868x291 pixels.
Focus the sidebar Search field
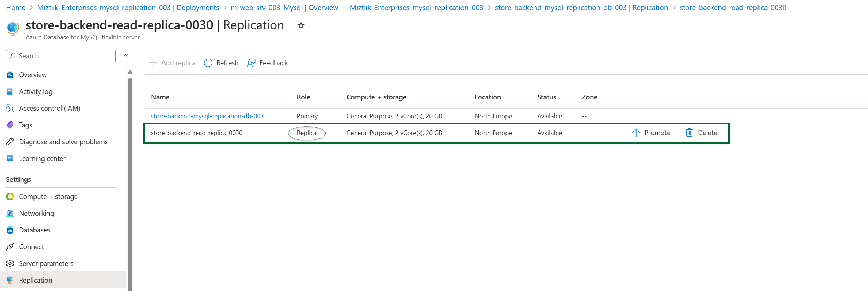point(61,56)
